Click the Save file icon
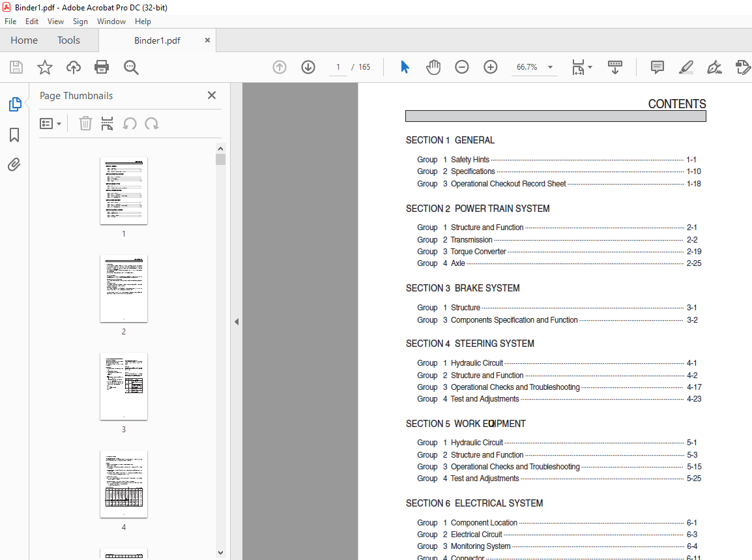Screen dimensions: 752x560 tap(16, 67)
